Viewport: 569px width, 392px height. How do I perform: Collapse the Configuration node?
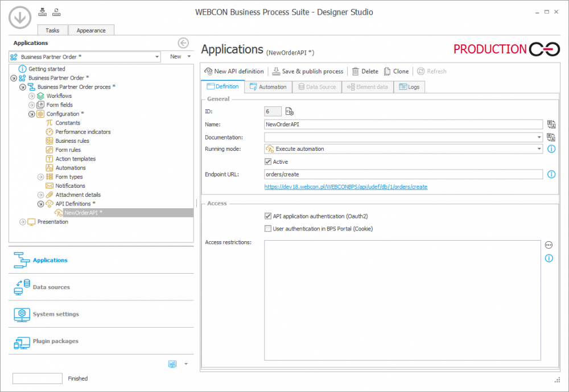click(31, 114)
